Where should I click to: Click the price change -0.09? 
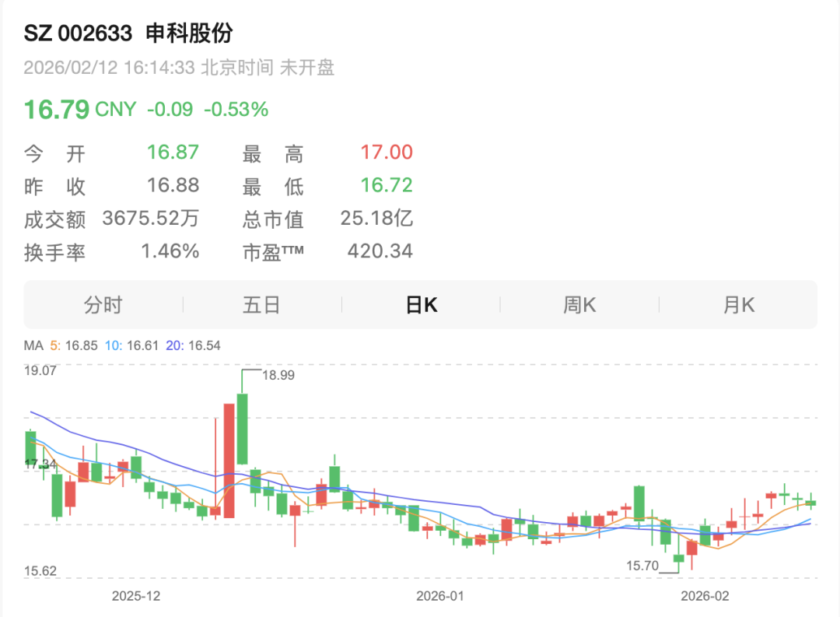click(170, 110)
